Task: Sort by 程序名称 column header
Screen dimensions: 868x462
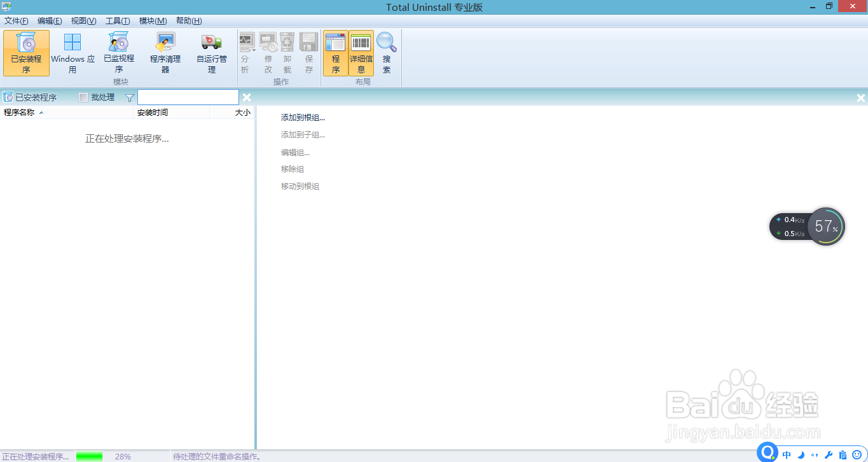Action: pyautogui.click(x=67, y=113)
